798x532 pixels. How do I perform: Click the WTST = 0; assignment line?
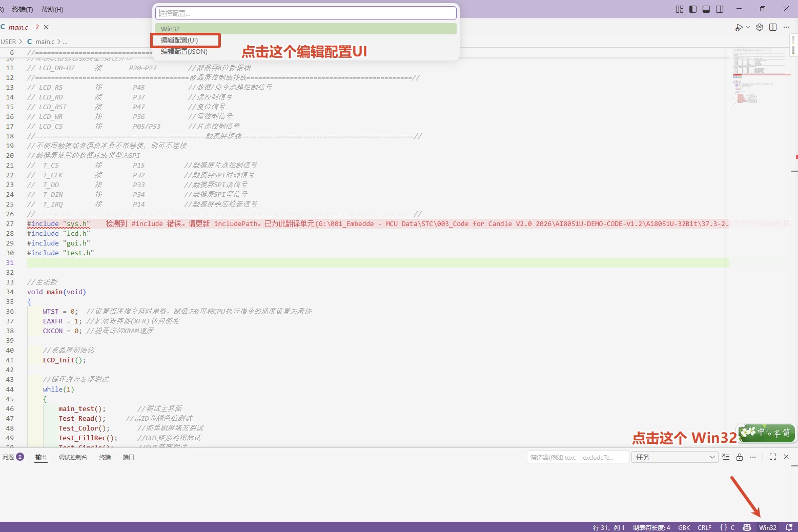pyautogui.click(x=60, y=312)
